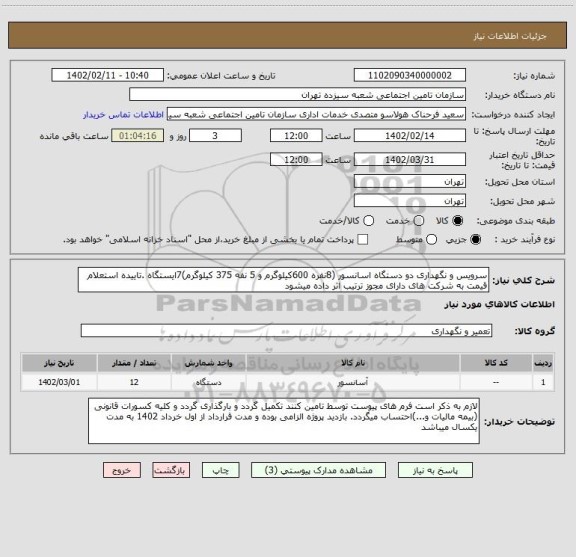
Task: Click the price validity date 1402/03/31
Action: point(410,159)
